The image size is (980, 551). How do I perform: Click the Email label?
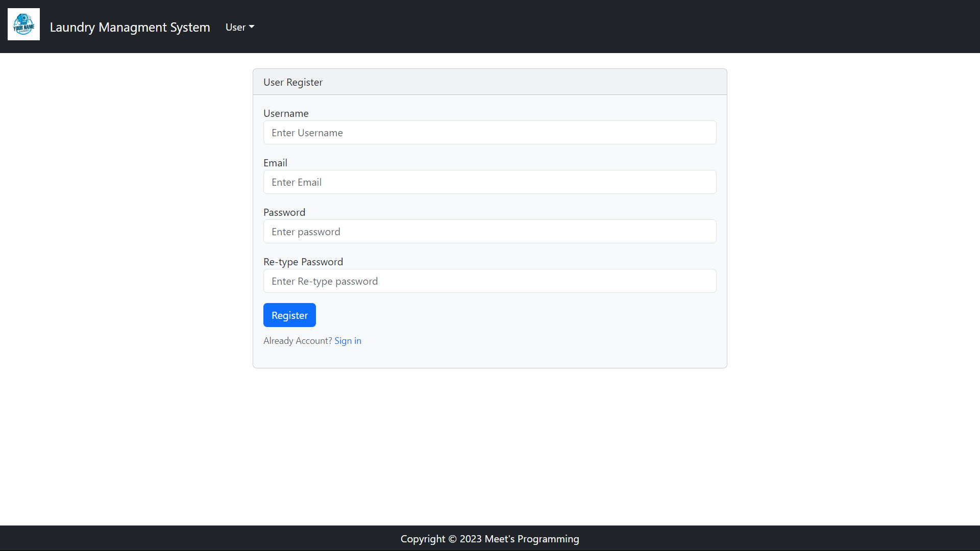click(x=275, y=163)
